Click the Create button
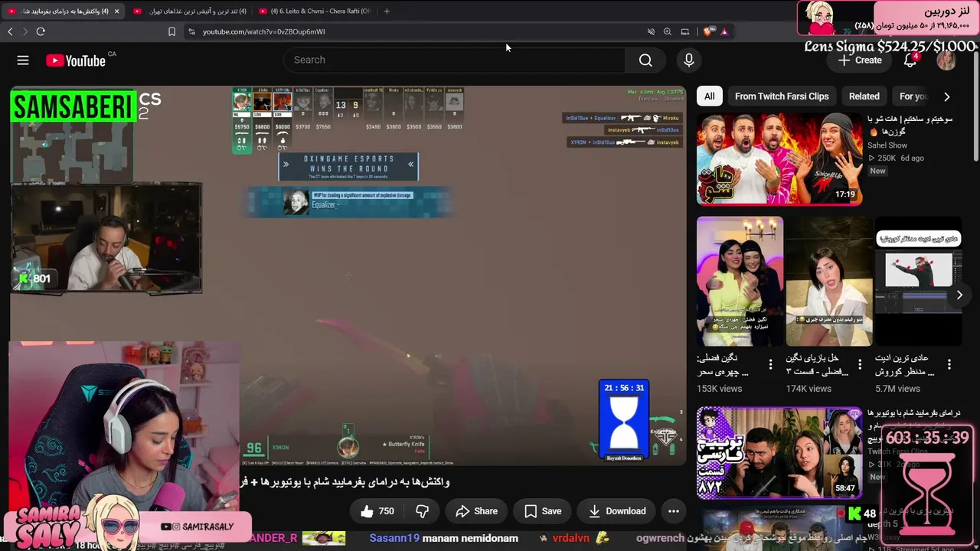Viewport: 980px width, 551px height. coord(861,60)
